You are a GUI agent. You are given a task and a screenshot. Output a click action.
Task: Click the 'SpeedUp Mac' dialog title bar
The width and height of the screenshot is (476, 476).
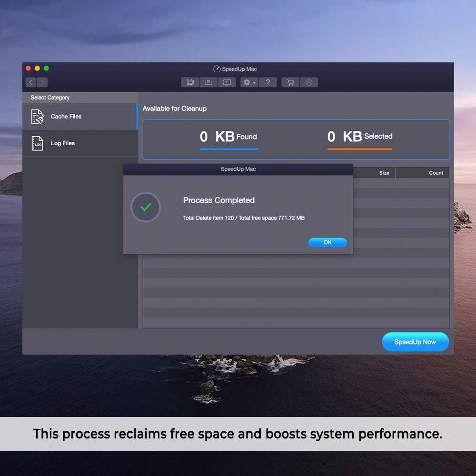point(238,169)
